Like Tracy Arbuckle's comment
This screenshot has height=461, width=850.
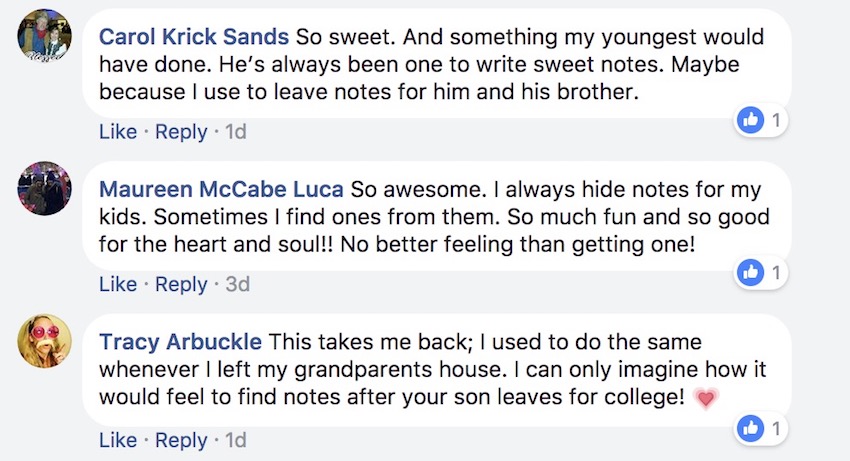coord(118,440)
